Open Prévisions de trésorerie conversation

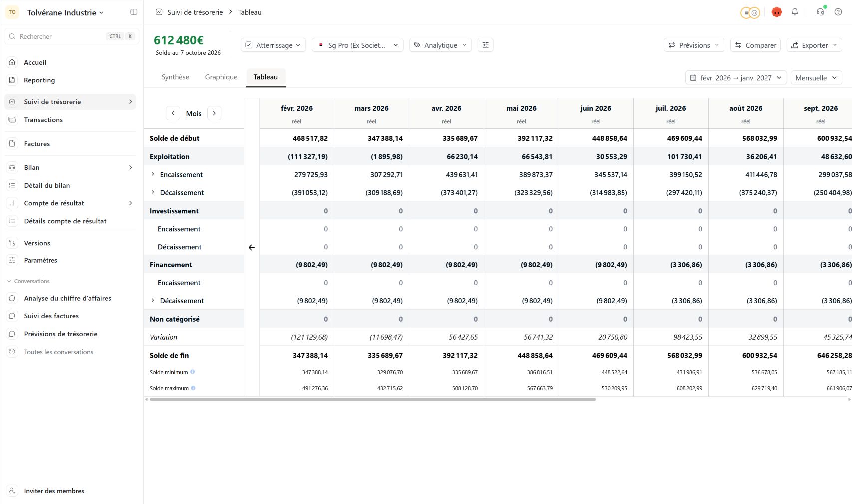(61, 334)
